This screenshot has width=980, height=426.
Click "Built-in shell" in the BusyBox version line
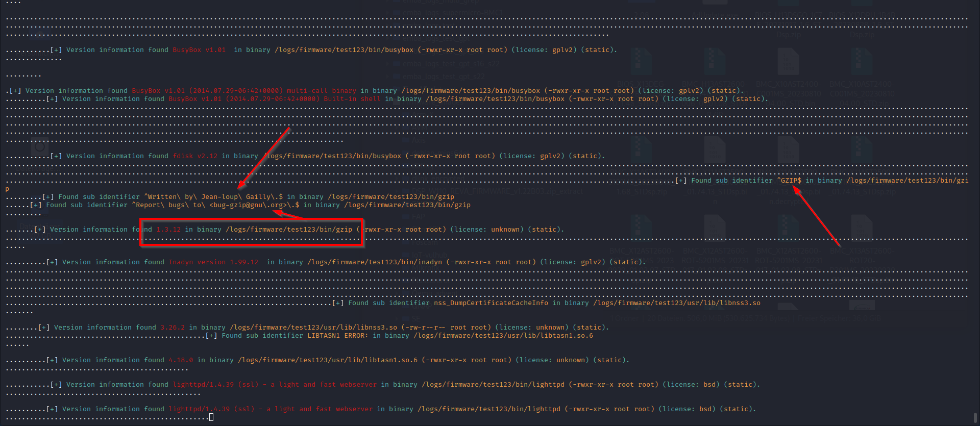pos(352,99)
